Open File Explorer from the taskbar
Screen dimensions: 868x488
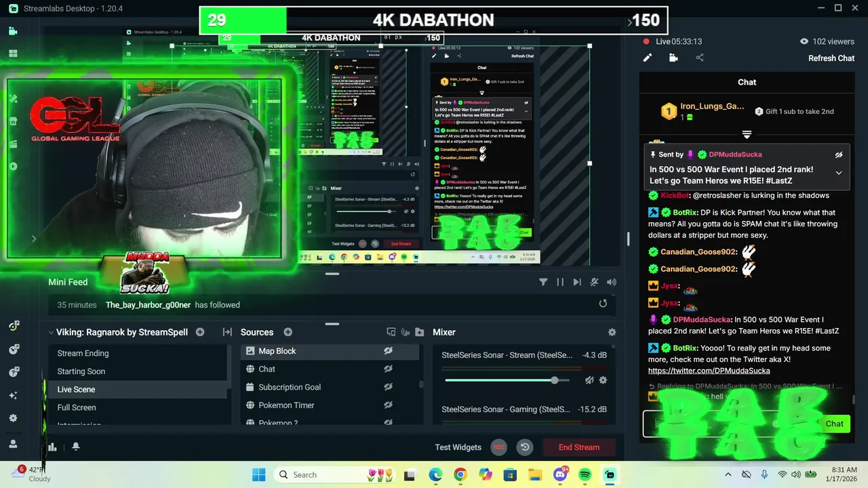click(x=535, y=474)
